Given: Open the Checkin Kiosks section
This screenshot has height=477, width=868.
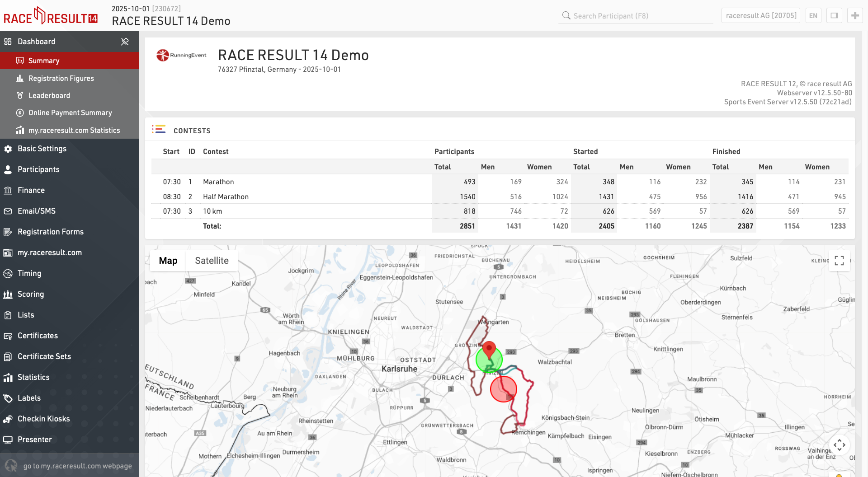Looking at the screenshot, I should 43,419.
